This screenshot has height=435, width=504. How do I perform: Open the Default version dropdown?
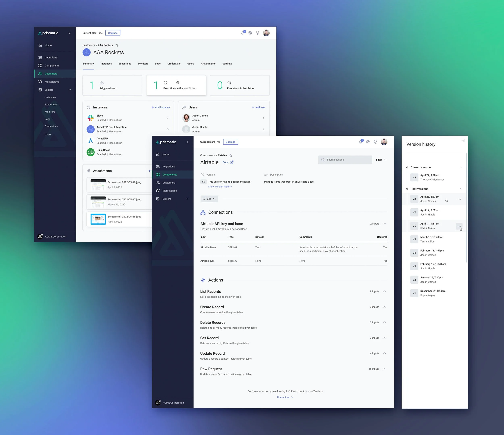[209, 199]
